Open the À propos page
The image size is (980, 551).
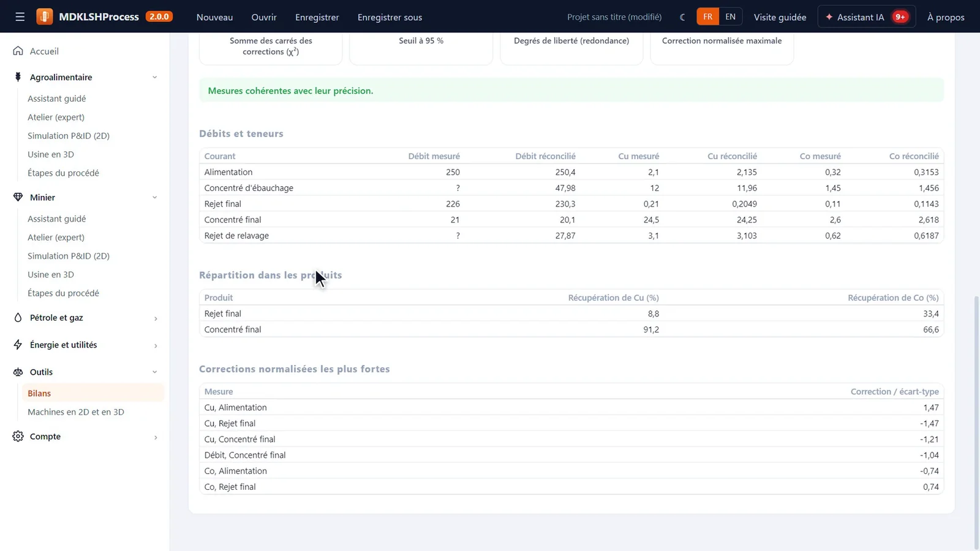(x=946, y=17)
